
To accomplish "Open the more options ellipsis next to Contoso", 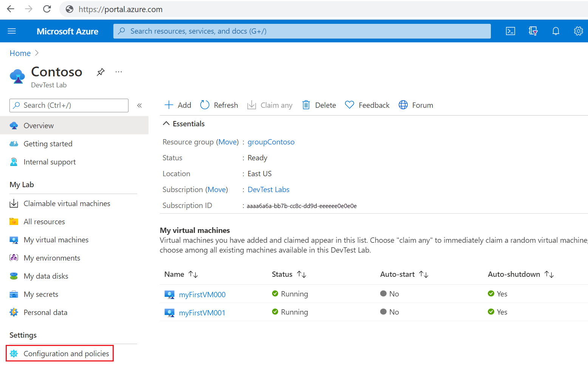I will [119, 72].
